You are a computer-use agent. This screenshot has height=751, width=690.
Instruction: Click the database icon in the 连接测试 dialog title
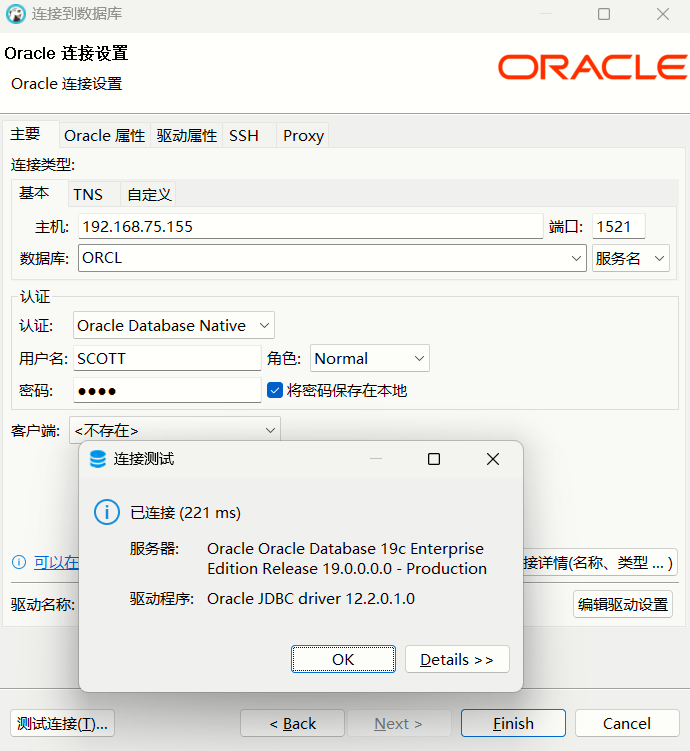point(98,459)
